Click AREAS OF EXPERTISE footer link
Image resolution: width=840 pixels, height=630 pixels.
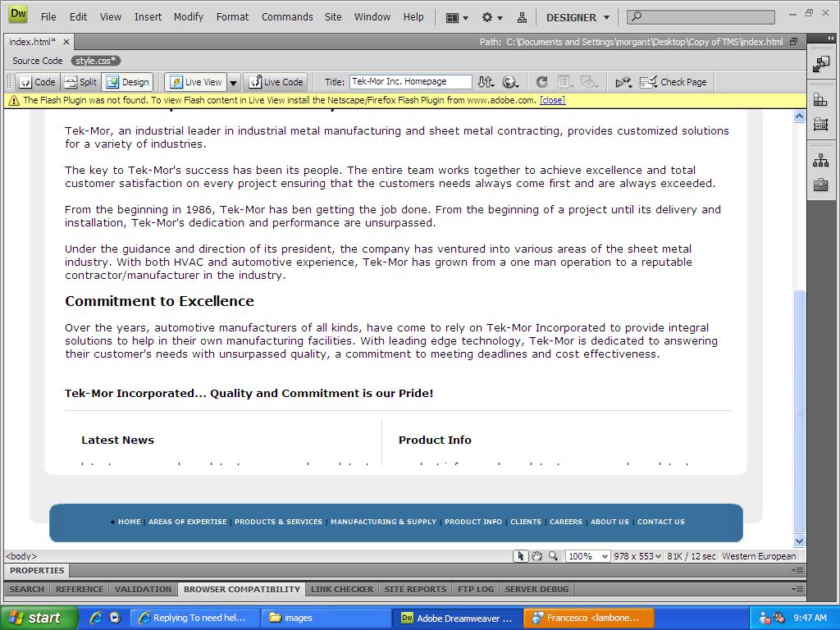coord(188,522)
